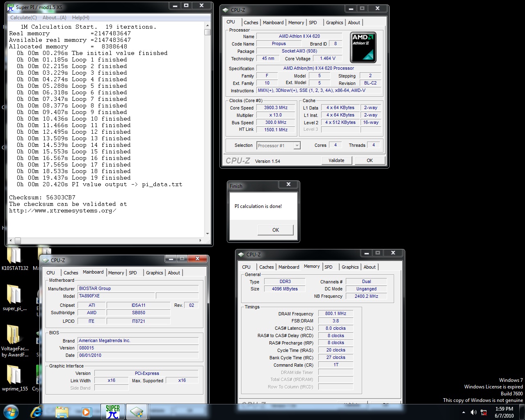Open Graphics tab in CPU-Z processor window
The width and height of the screenshot is (525, 420).
[335, 23]
